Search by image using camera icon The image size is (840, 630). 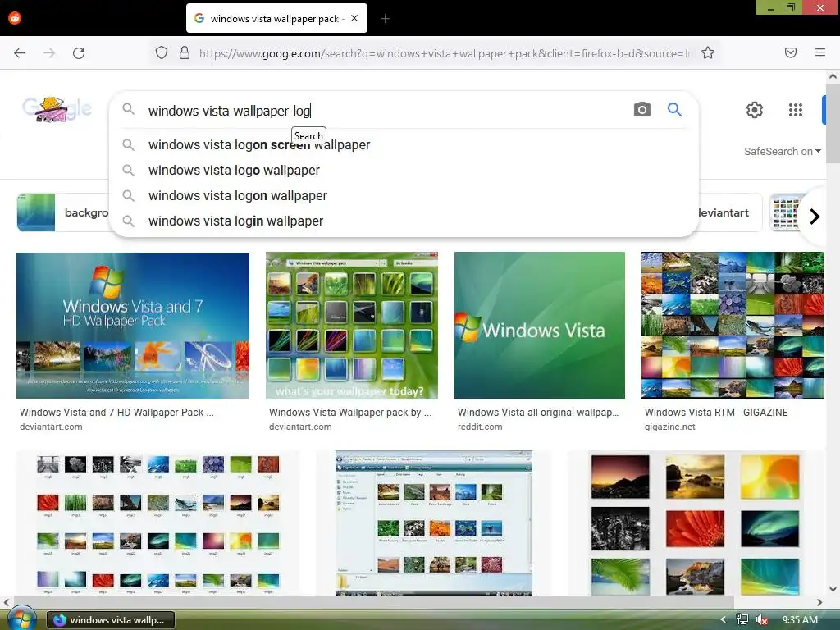[x=641, y=110]
